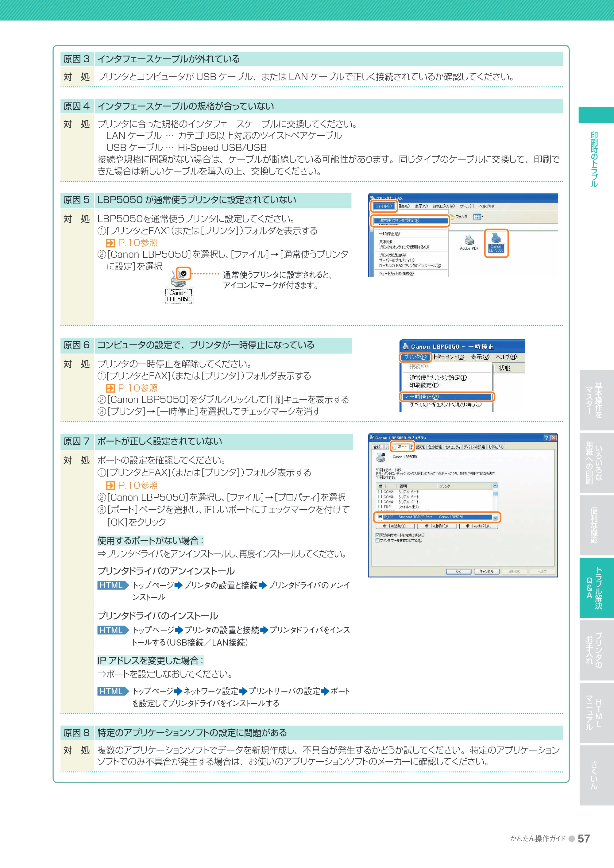Check the COM2: port checkbox
This screenshot has width=614, height=868.
coord(380,492)
